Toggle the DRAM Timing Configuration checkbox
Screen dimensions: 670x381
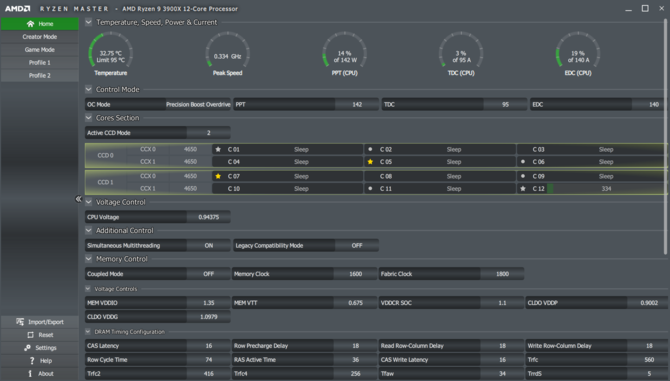(88, 331)
